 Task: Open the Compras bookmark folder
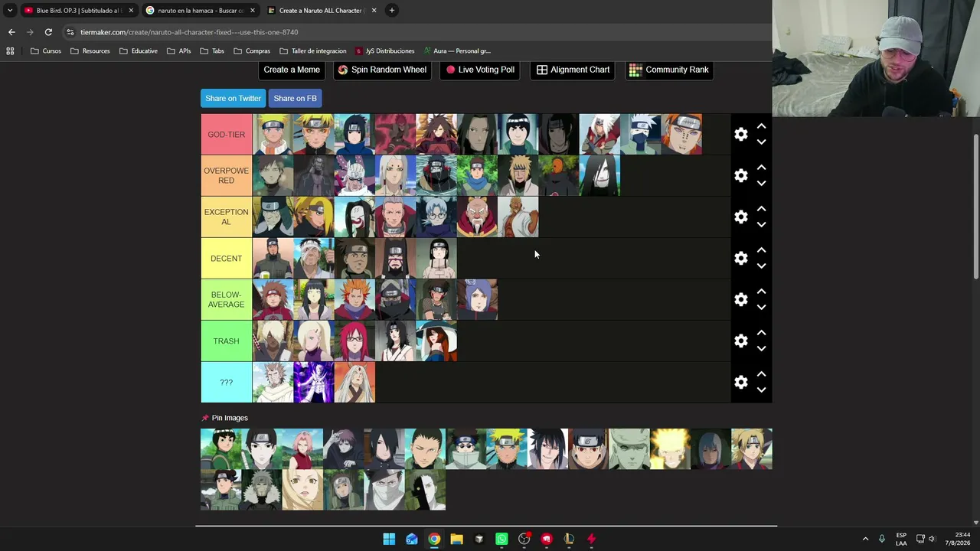[252, 51]
